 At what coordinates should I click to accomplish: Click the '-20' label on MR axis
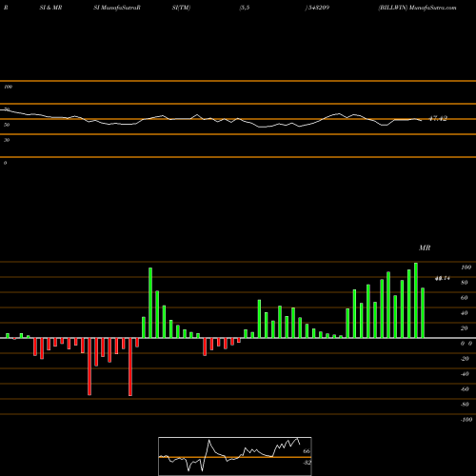[465, 359]
